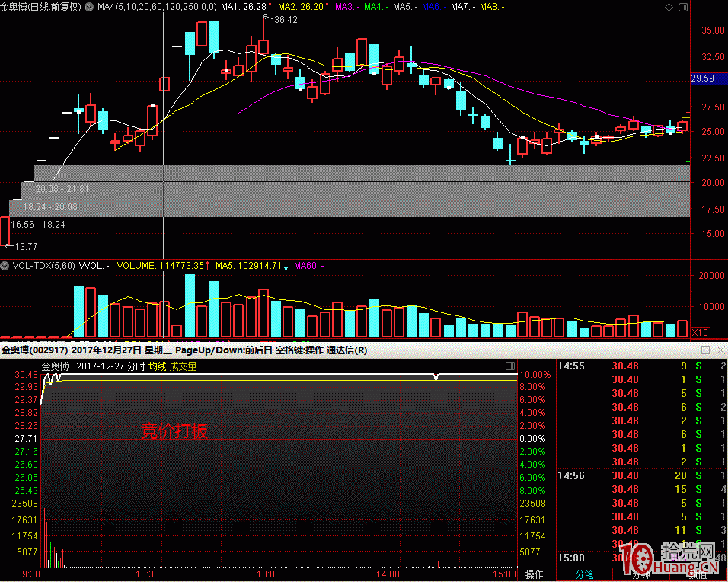Select the 18.24 - 20.08 gap label
The image size is (728, 582).
tap(50, 206)
